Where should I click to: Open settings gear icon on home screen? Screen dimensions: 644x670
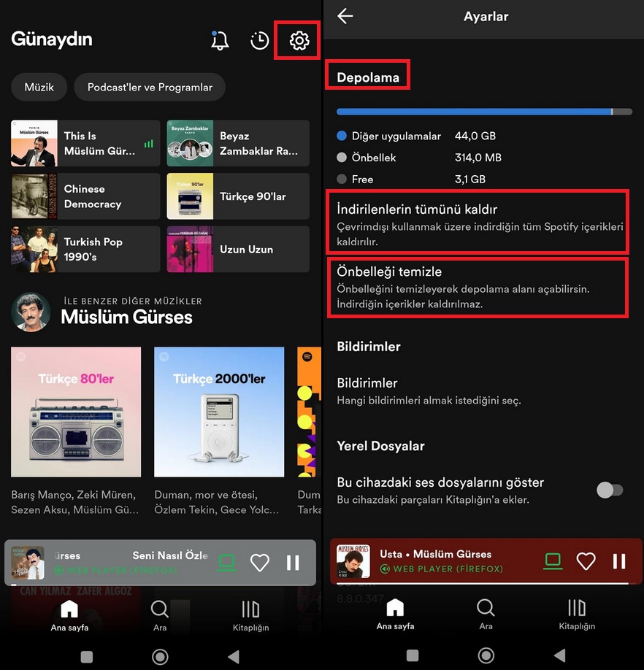pyautogui.click(x=299, y=41)
